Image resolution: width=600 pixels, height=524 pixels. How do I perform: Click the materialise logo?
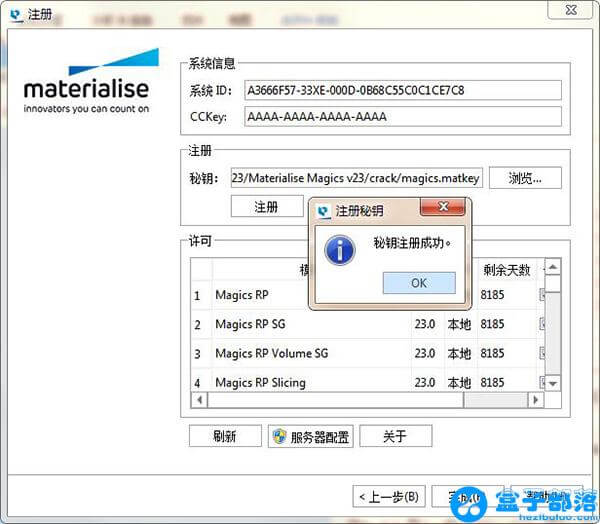pos(91,81)
